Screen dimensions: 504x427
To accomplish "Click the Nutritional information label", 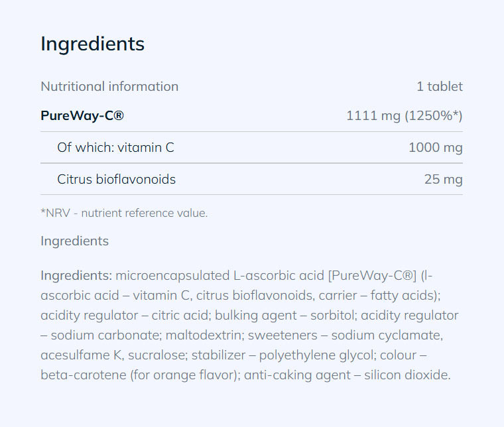I will (x=109, y=86).
